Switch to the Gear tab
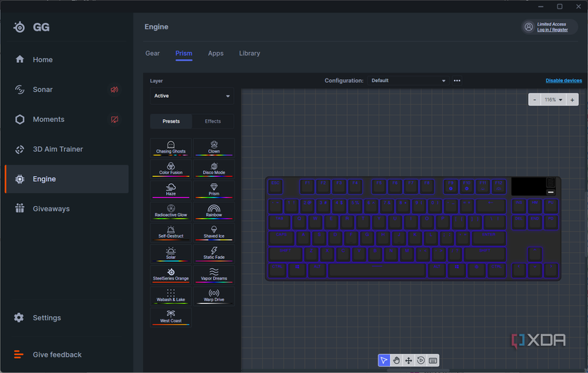The width and height of the screenshot is (588, 373). 153,53
